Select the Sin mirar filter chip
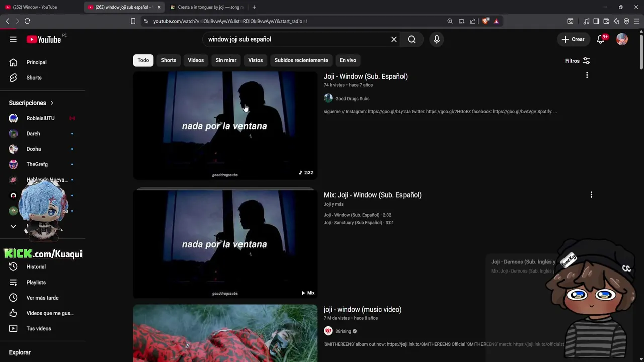Image resolution: width=644 pixels, height=362 pixels. (226, 60)
